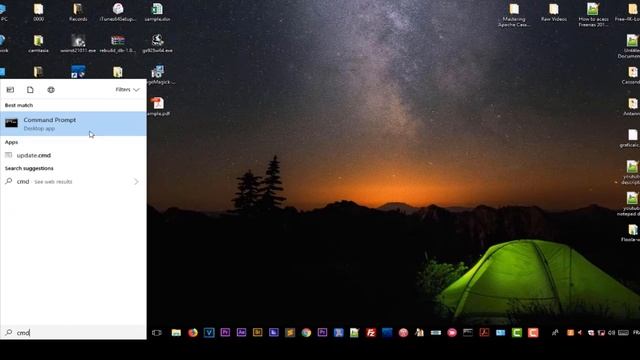Open Premiere Pro icon beside After Effects

(225, 333)
